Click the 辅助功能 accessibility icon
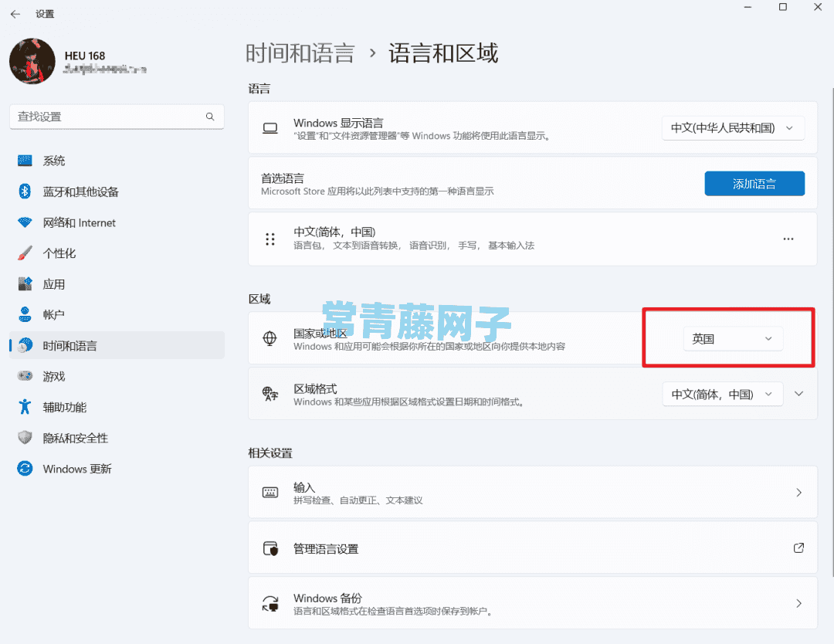This screenshot has height=644, width=834. 25,407
